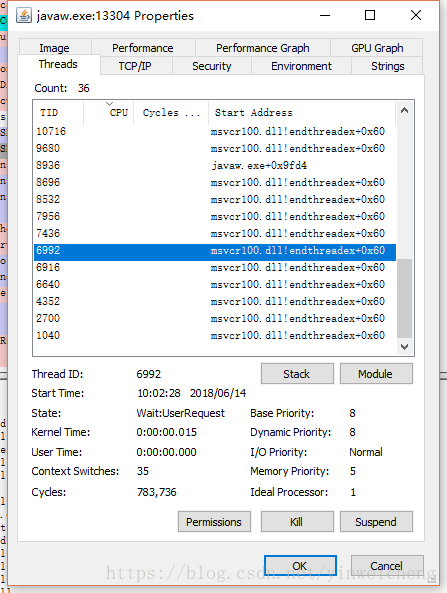Viewport: 447px width, 593px height.
Task: Maximize the Properties window
Action: tap(370, 16)
